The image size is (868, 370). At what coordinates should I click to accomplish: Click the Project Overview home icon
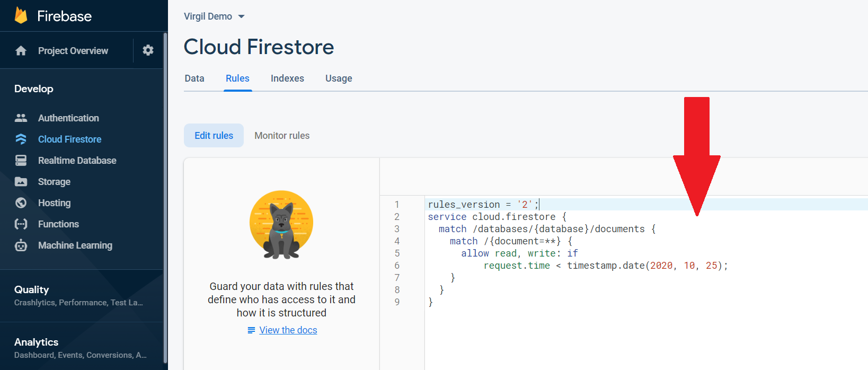click(x=21, y=50)
